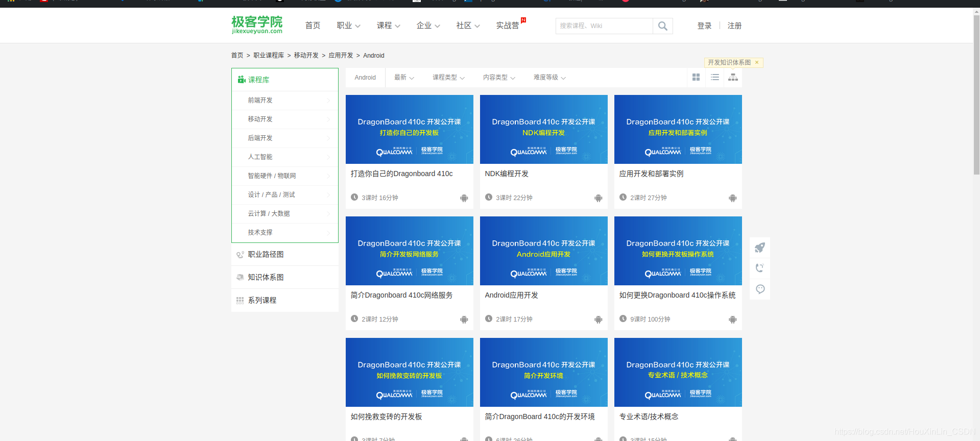Click 注册 register link

(734, 26)
